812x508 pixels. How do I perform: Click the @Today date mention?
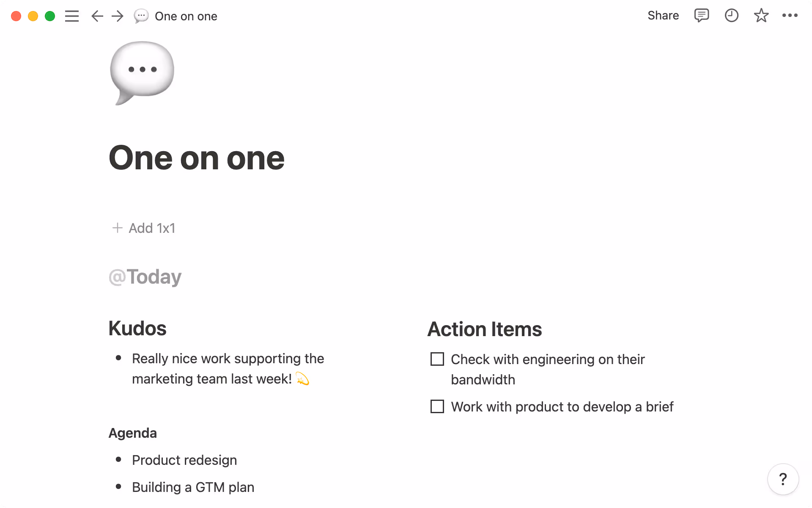145,277
